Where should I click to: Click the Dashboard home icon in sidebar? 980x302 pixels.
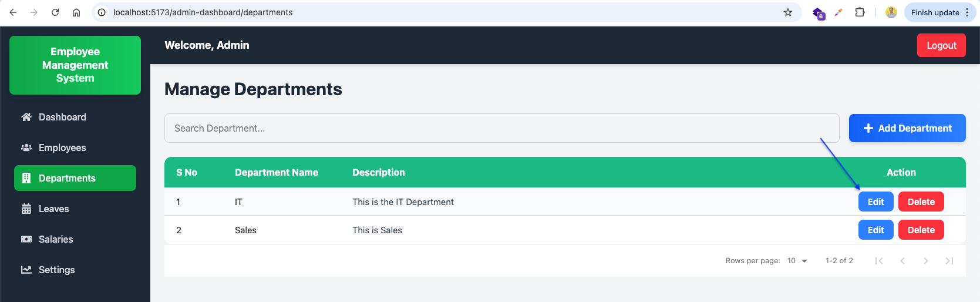point(26,117)
